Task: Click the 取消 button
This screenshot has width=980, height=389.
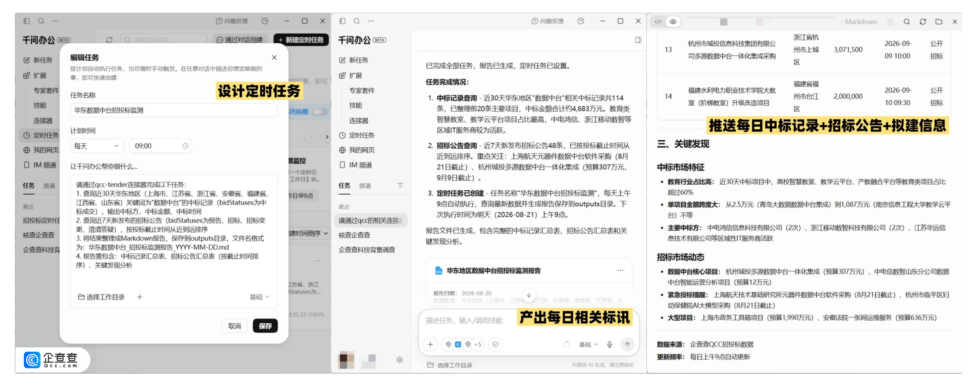Action: 234,326
